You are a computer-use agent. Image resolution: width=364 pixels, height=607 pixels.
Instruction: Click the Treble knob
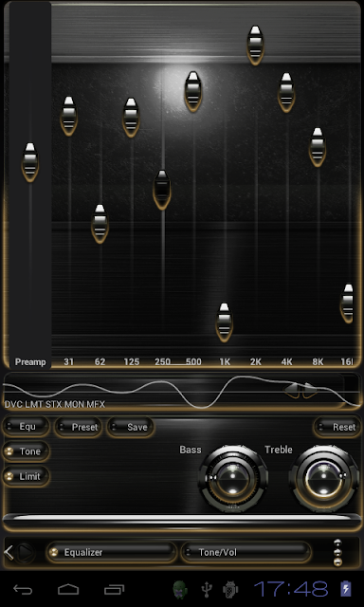coord(324,478)
